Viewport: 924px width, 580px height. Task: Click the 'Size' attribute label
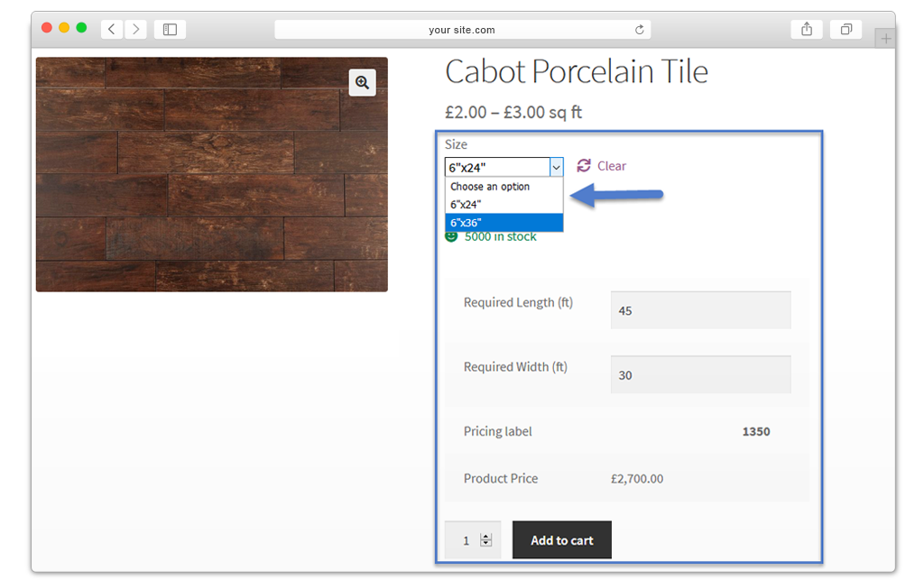click(x=456, y=144)
